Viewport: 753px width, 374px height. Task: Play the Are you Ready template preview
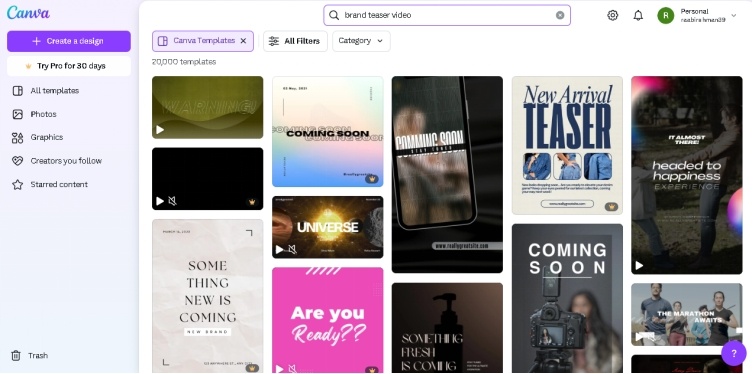pos(279,369)
